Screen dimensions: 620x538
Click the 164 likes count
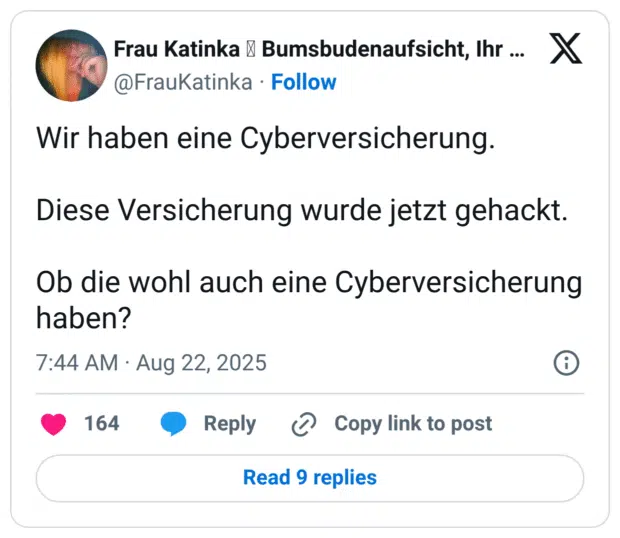(x=101, y=424)
